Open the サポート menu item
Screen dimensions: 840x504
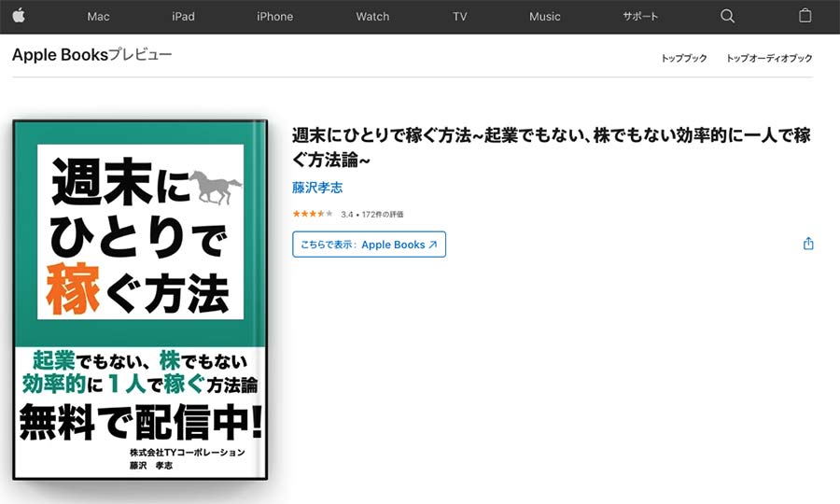tap(640, 17)
